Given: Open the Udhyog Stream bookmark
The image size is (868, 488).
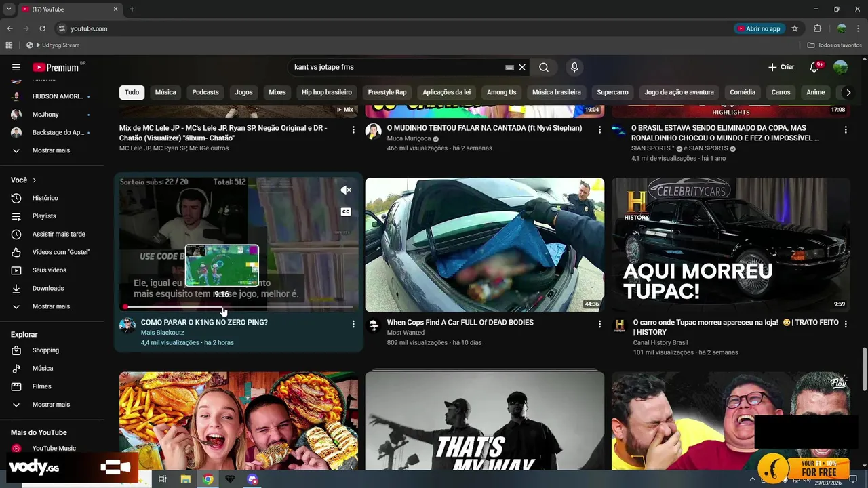Looking at the screenshot, I should coord(53,45).
